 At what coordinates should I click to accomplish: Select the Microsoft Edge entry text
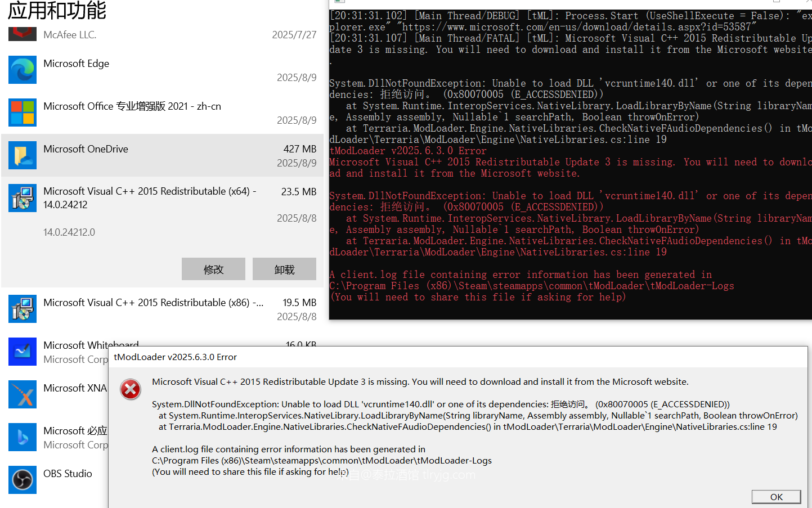point(77,64)
